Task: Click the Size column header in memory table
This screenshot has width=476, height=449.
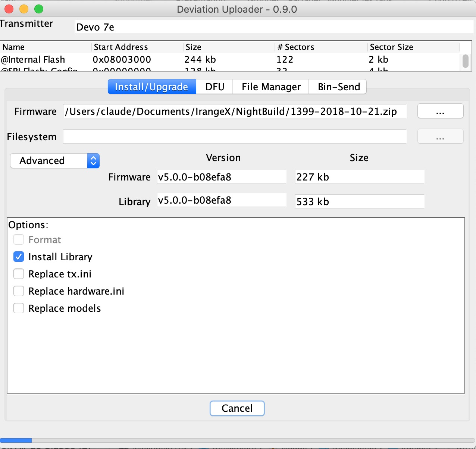Action: (x=229, y=47)
